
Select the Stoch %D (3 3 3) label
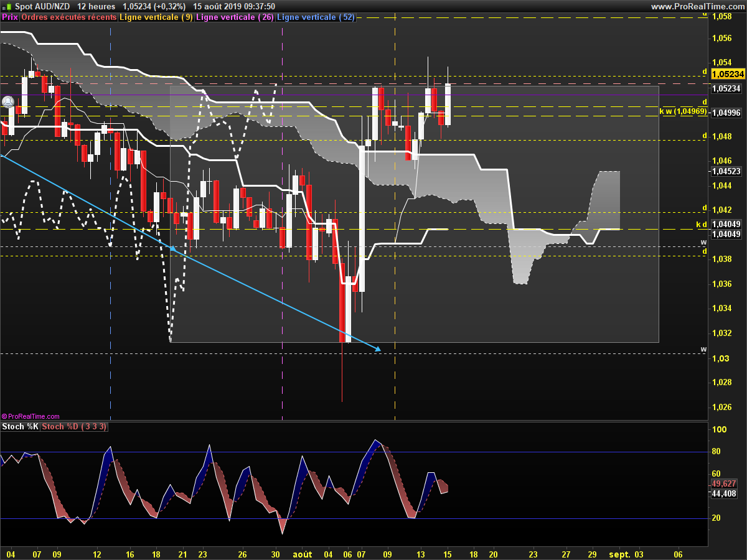pos(74,427)
